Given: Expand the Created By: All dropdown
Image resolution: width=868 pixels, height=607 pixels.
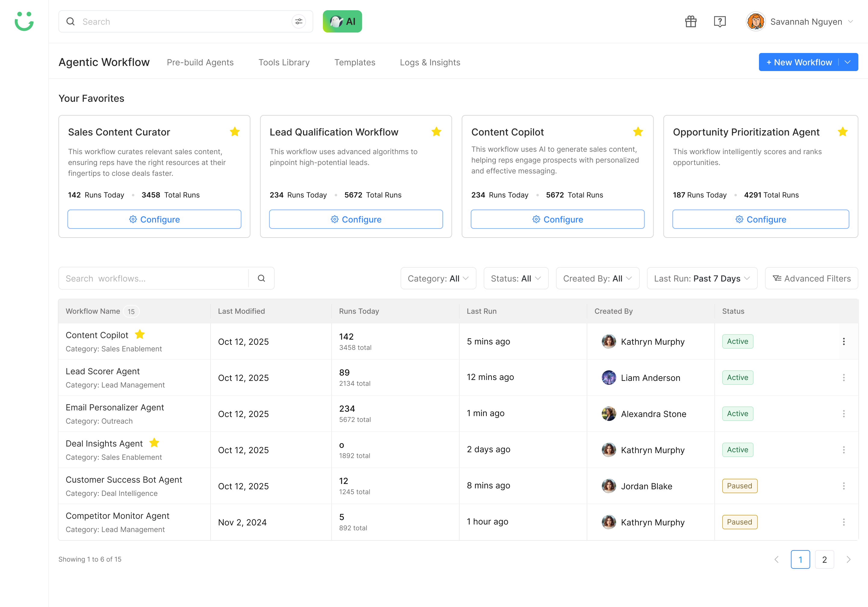Looking at the screenshot, I should (x=597, y=278).
